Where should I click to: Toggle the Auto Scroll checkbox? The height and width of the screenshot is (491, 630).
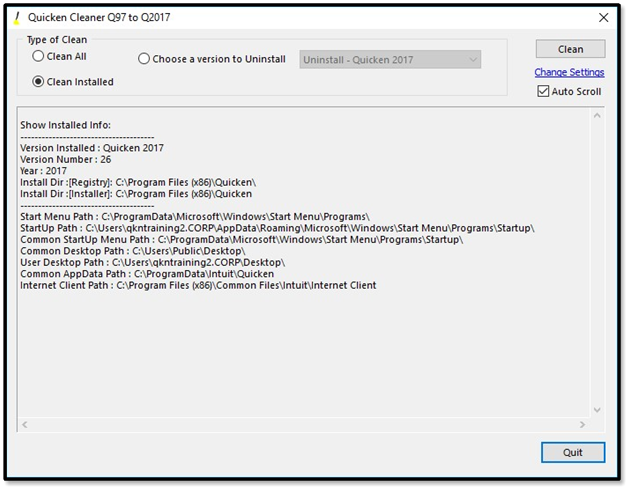click(x=543, y=92)
